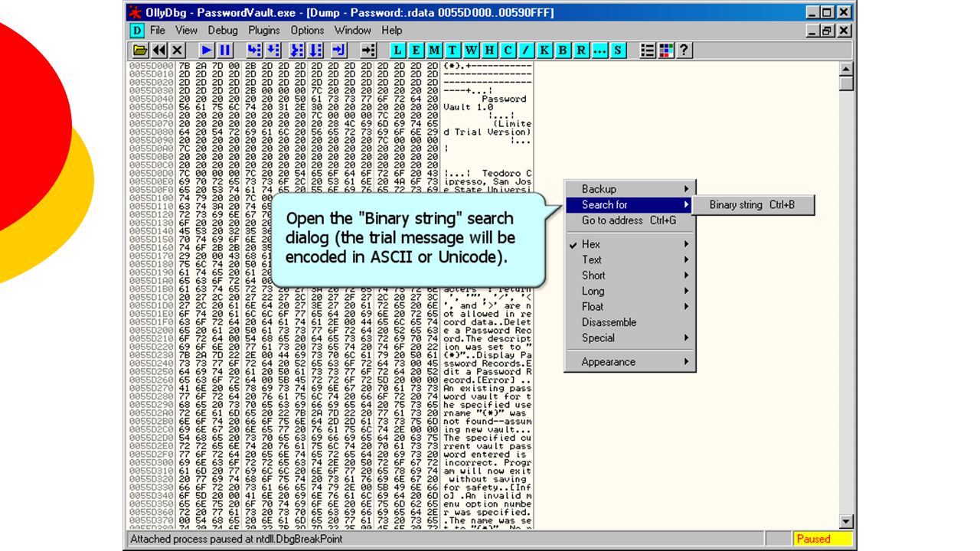Show Source via S button
The height and width of the screenshot is (551, 980).
pyautogui.click(x=618, y=51)
